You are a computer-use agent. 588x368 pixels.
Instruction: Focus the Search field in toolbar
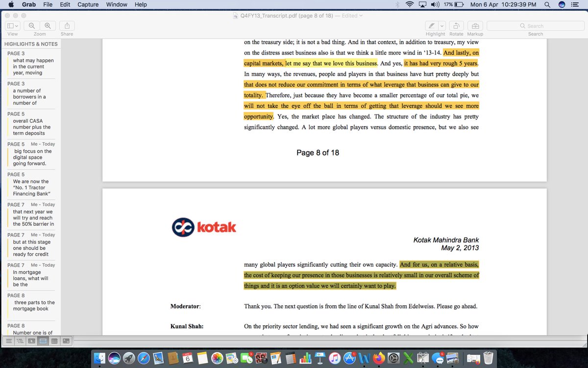[535, 26]
